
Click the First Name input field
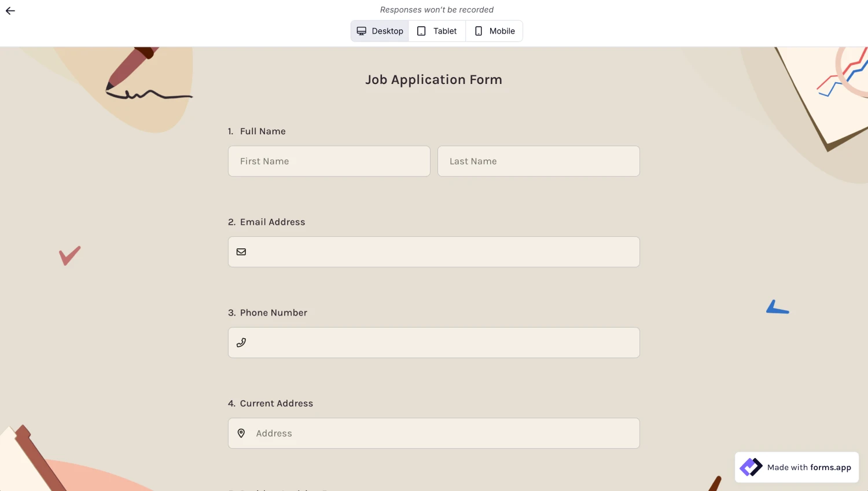(x=329, y=162)
